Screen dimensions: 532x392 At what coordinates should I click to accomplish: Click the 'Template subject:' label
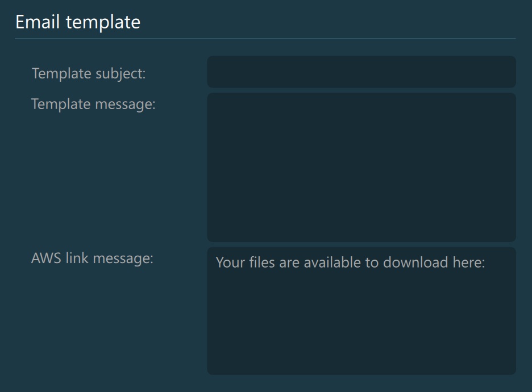click(x=89, y=74)
